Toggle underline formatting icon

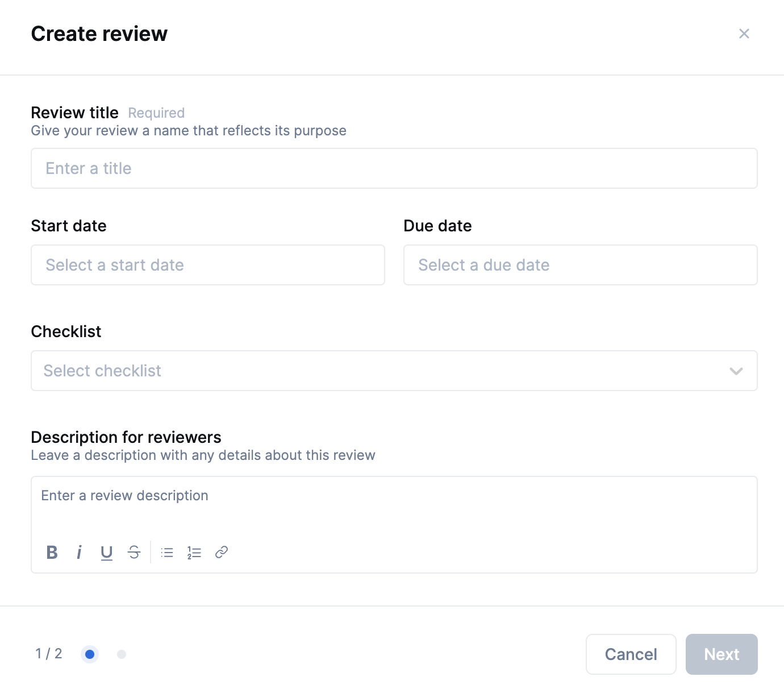click(x=107, y=553)
